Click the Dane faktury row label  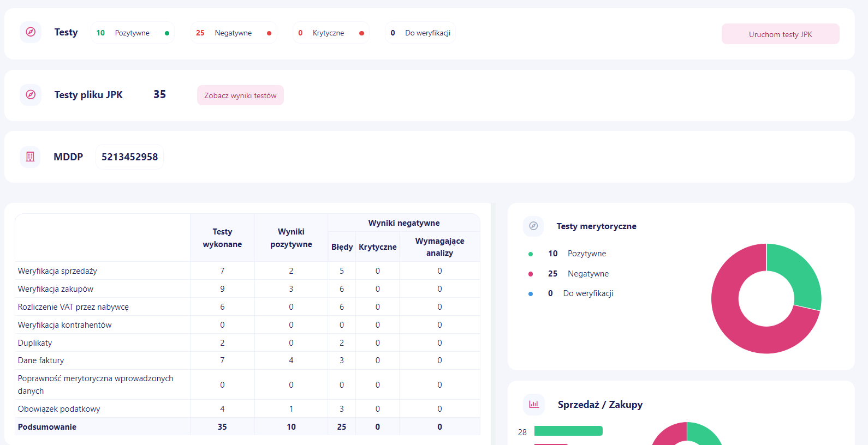tap(41, 360)
